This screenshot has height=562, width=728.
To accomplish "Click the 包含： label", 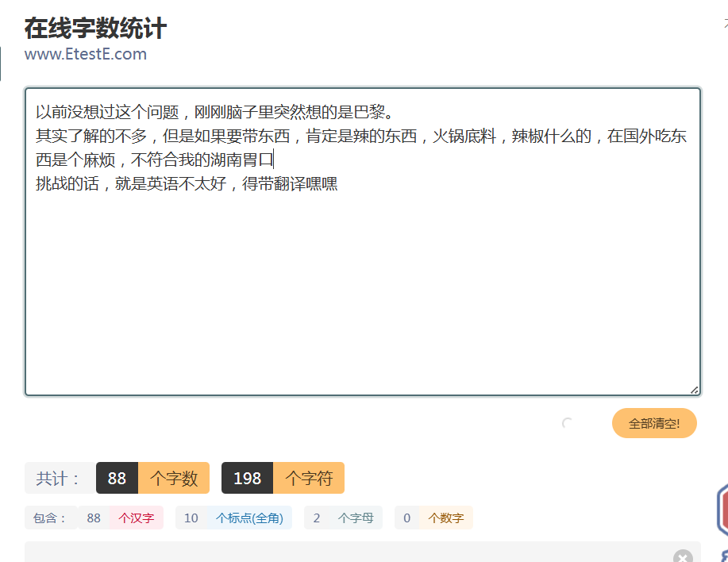I will (x=50, y=518).
